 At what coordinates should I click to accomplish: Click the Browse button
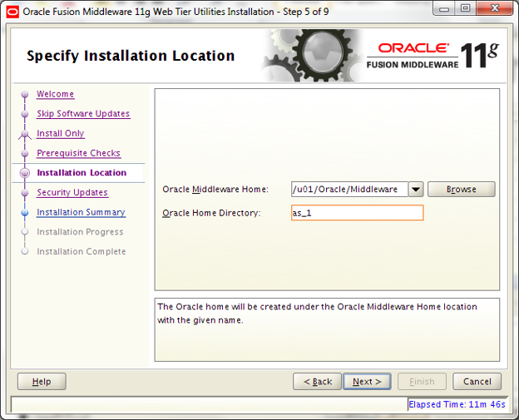(462, 190)
